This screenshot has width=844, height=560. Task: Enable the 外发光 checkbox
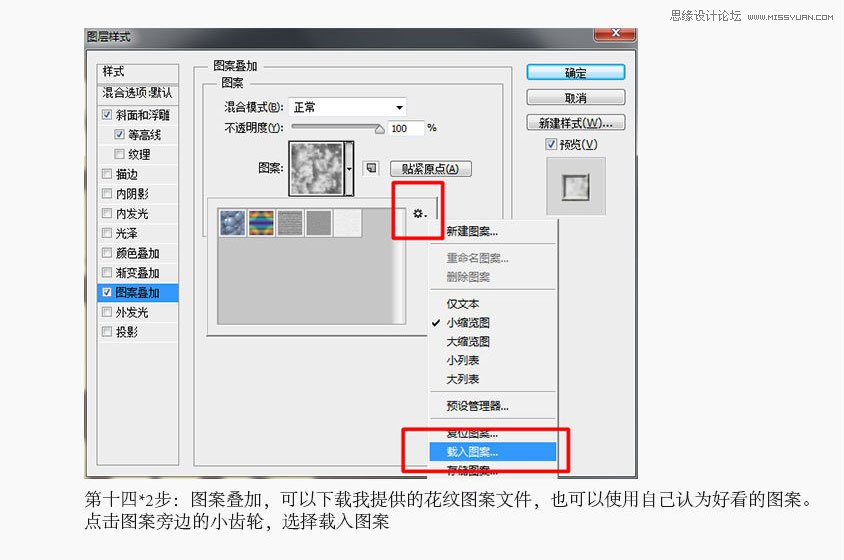[x=107, y=312]
